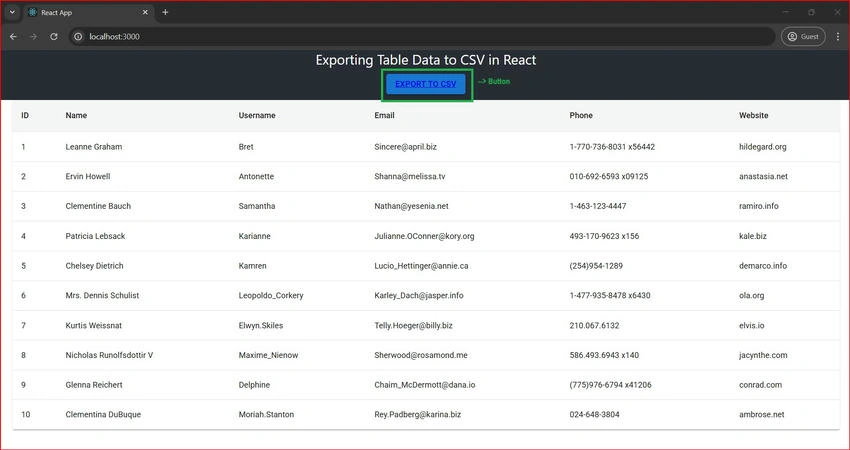This screenshot has width=850, height=450.
Task: Click the website ambrose.net
Action: click(x=762, y=414)
